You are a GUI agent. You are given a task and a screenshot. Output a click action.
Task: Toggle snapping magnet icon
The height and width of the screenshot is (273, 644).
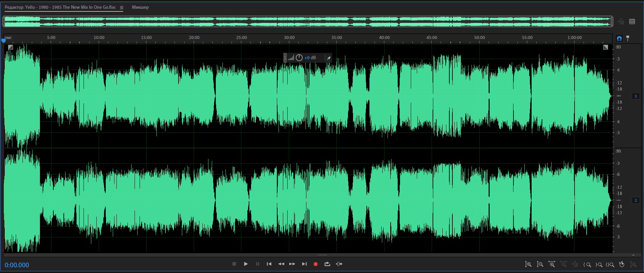pyautogui.click(x=619, y=38)
